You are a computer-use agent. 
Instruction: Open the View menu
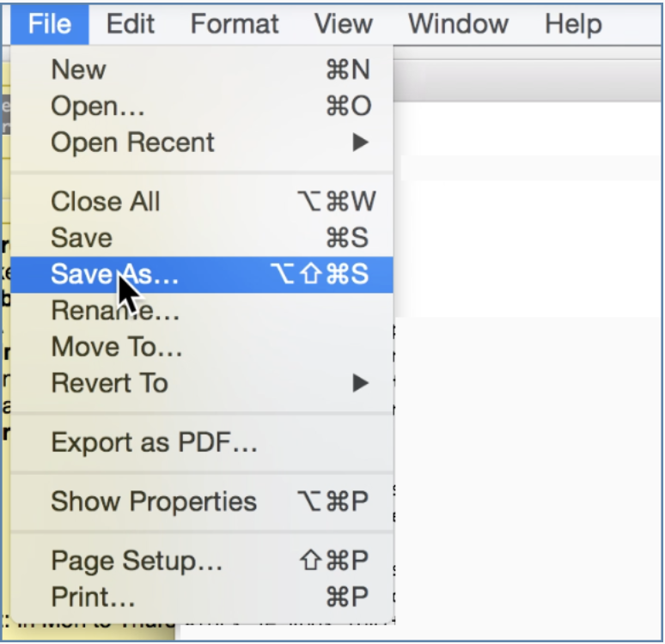[343, 23]
